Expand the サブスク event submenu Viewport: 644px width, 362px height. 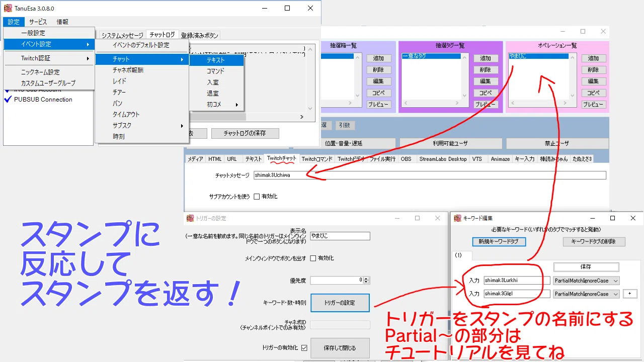tap(142, 125)
